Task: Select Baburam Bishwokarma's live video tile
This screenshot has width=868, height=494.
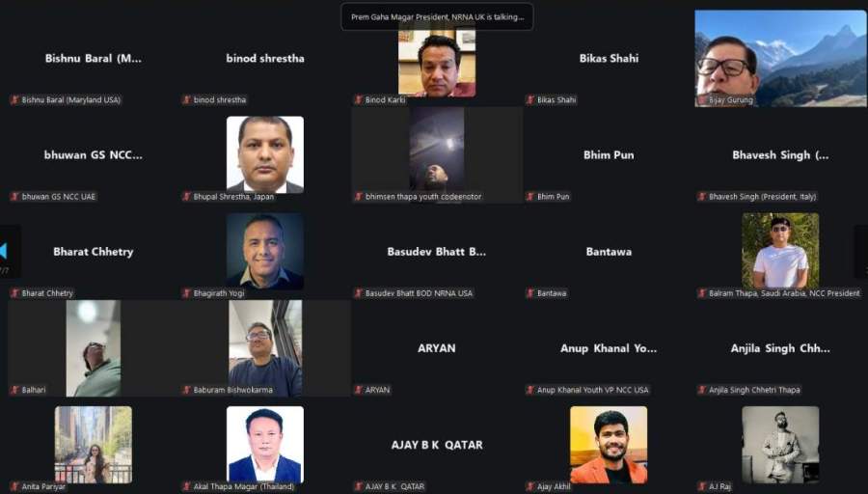Action: 265,348
